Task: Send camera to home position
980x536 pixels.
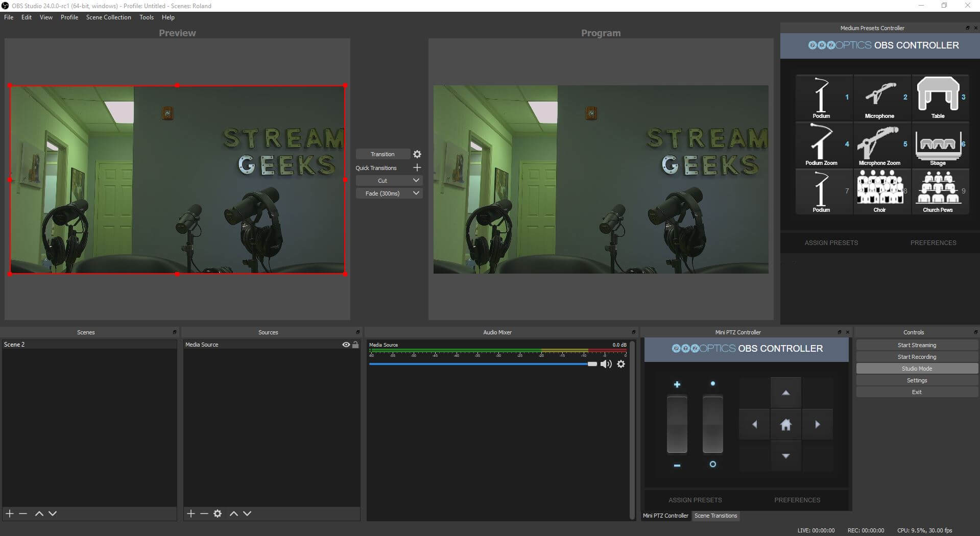Action: (x=786, y=424)
